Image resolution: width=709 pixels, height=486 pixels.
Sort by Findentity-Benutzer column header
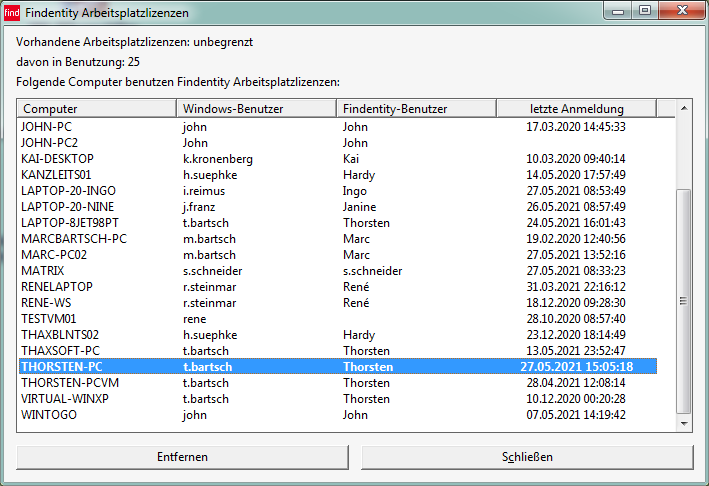(416, 109)
